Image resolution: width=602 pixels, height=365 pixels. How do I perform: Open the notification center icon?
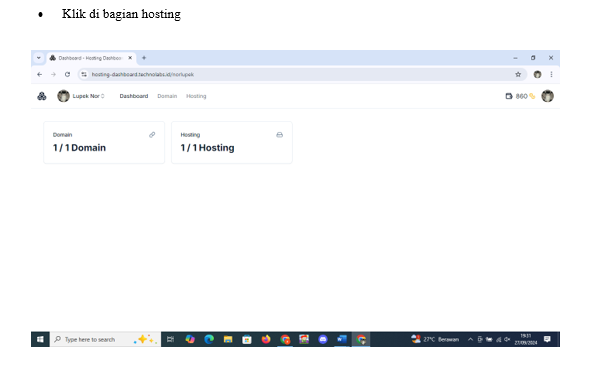[547, 339]
